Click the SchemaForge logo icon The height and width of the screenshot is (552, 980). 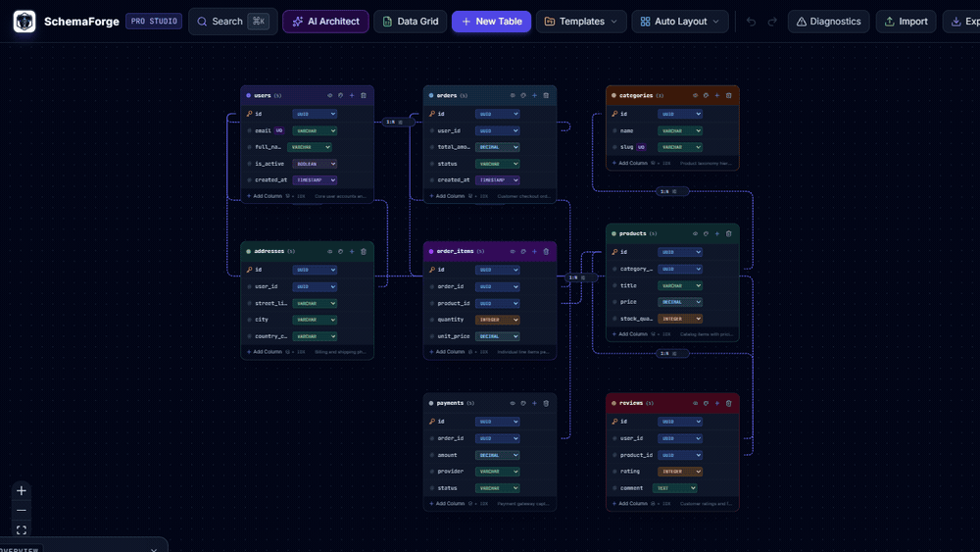click(x=24, y=22)
